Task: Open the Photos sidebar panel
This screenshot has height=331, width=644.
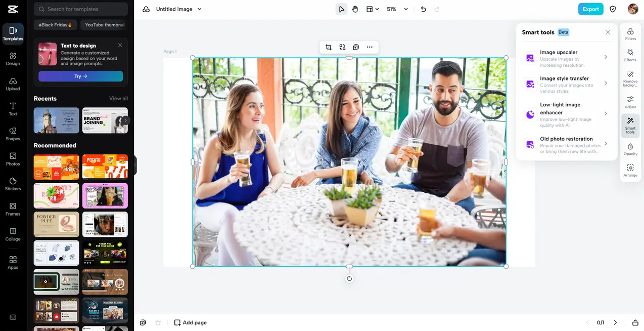Action: click(x=13, y=159)
